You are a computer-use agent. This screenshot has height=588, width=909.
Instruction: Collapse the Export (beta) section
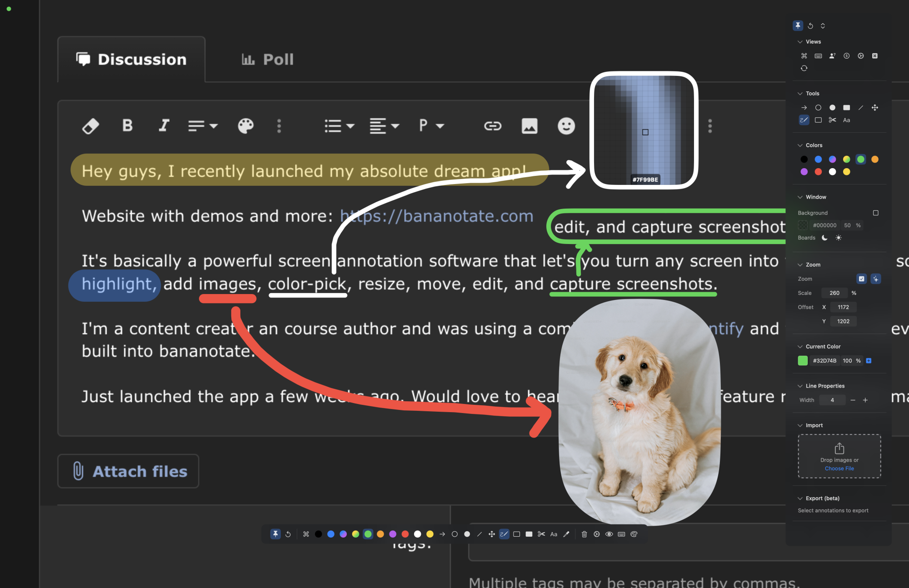[x=800, y=498]
